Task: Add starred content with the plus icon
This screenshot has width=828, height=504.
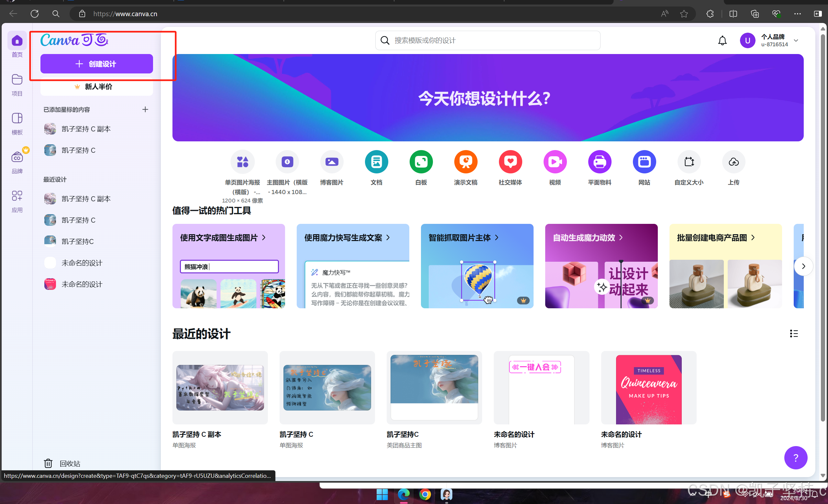Action: 145,110
